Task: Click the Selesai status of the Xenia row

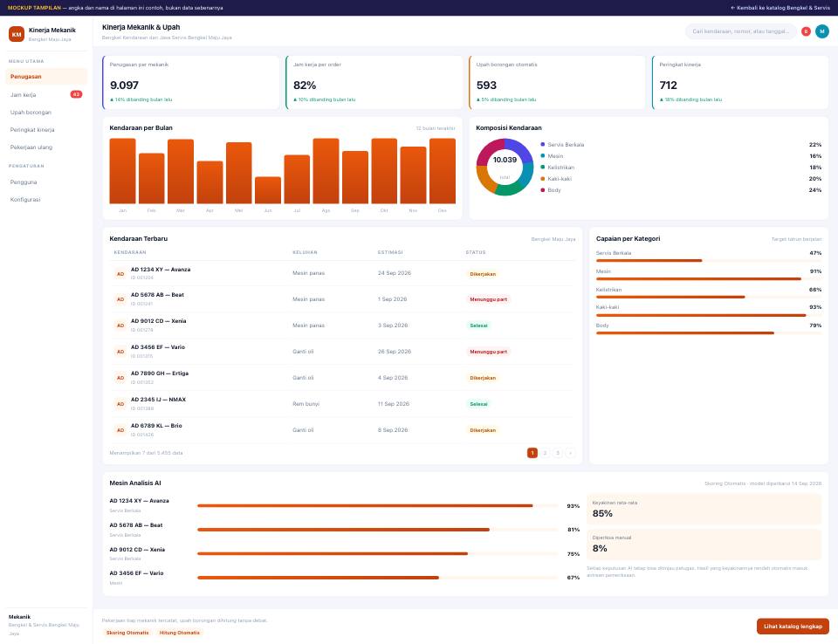Action: tap(478, 325)
